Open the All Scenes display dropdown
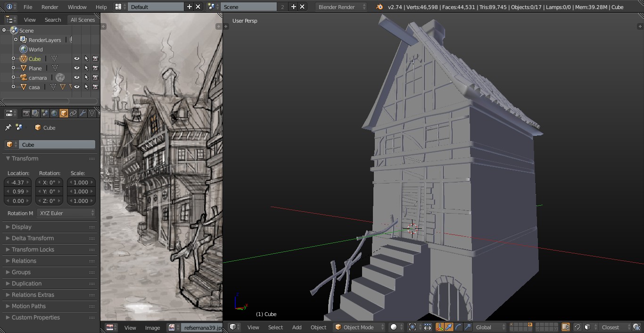Viewport: 644px width, 333px height. [83, 19]
